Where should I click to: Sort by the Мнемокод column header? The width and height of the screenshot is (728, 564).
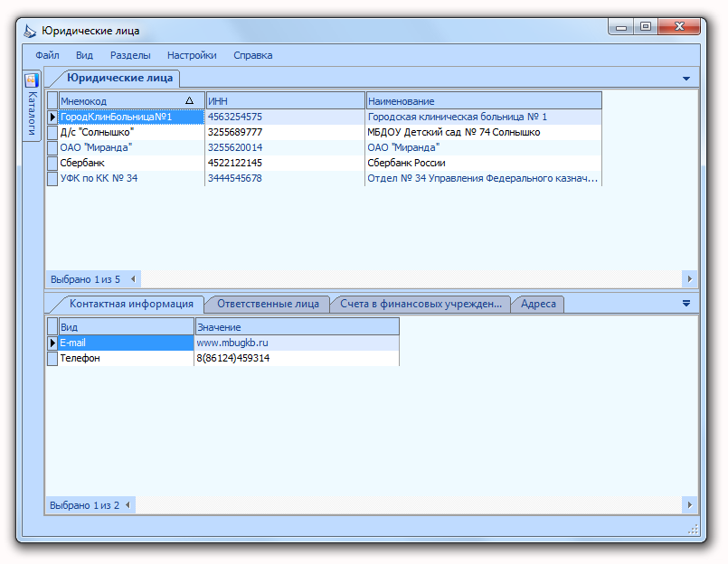(131, 100)
